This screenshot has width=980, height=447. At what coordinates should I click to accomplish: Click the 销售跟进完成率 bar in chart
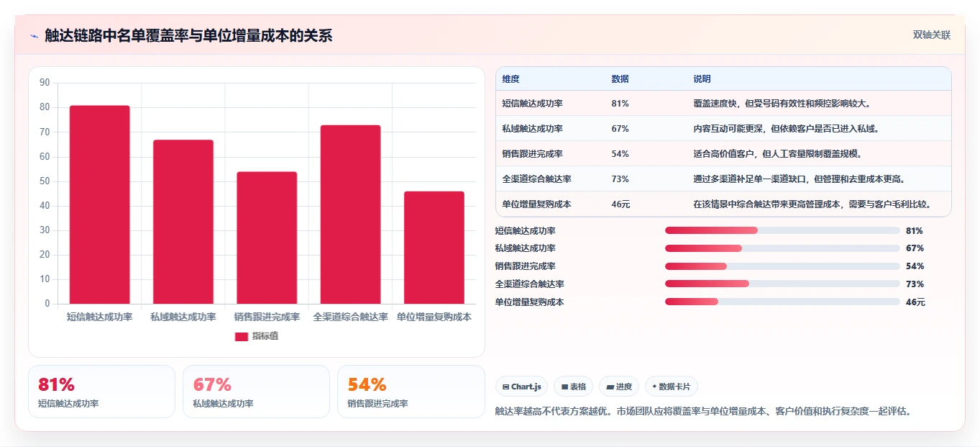pyautogui.click(x=267, y=238)
